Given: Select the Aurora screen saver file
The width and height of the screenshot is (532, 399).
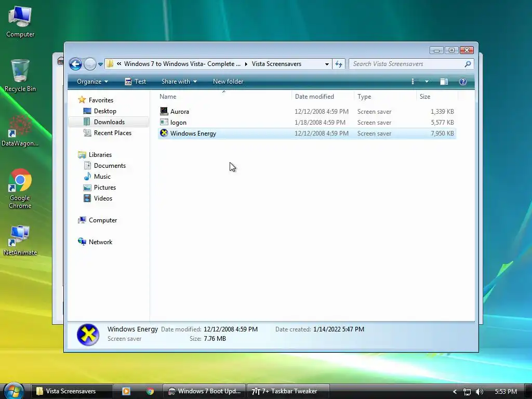Looking at the screenshot, I should tap(307, 112).
